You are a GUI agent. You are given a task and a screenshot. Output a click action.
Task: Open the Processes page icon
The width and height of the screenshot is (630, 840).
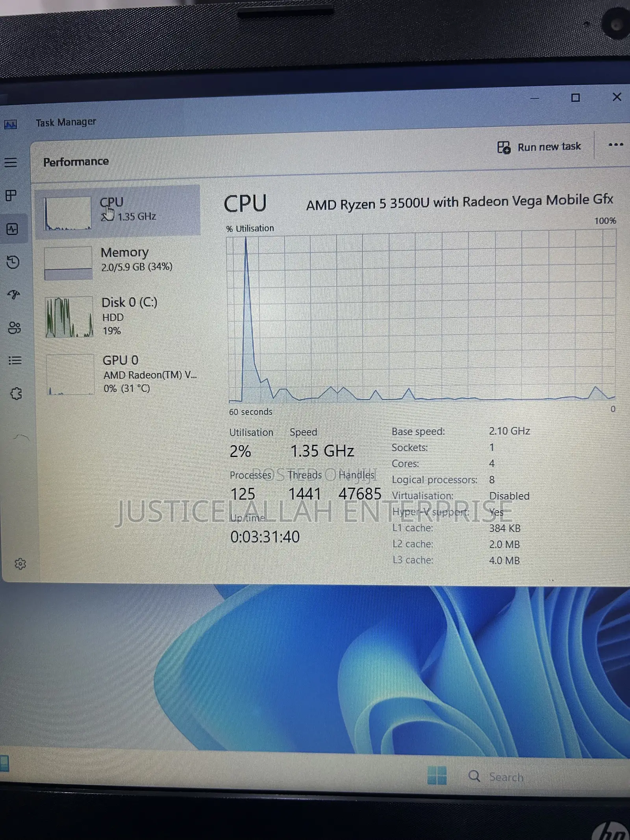[x=11, y=195]
